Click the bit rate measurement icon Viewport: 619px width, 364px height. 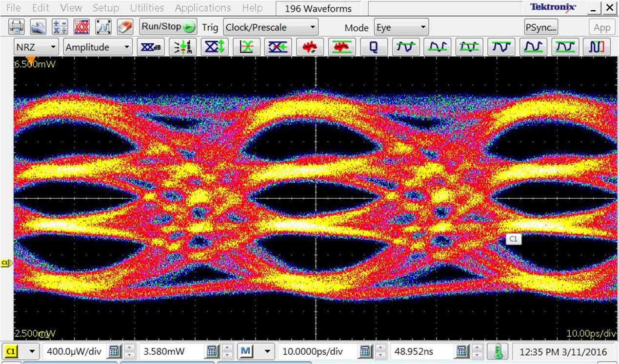click(x=597, y=47)
